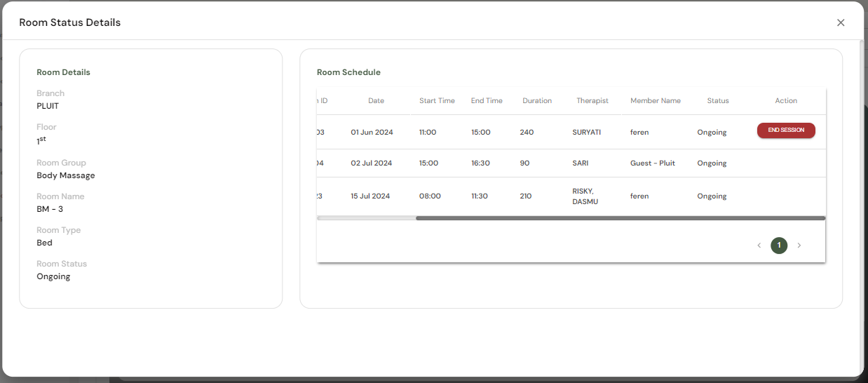Click the Member Name column header
The height and width of the screenshot is (383, 868).
(x=656, y=101)
